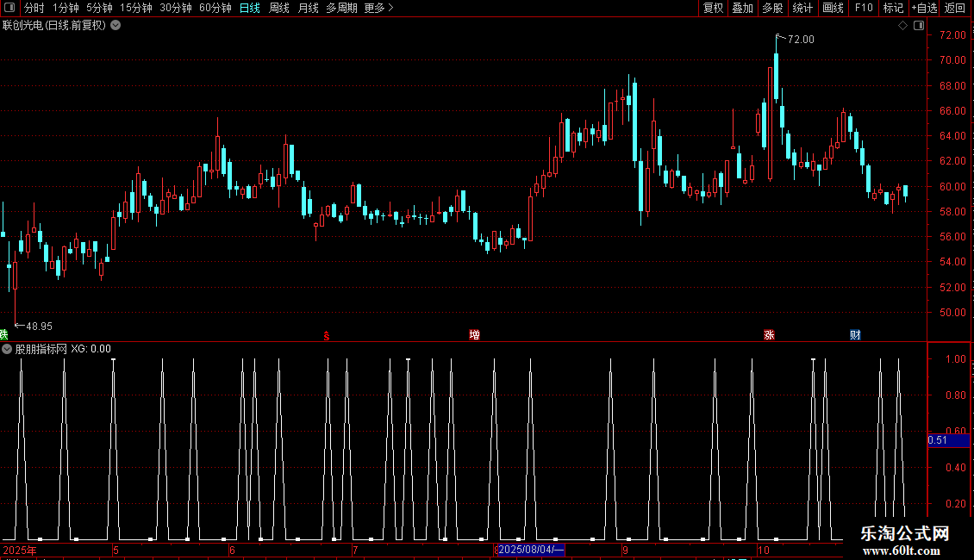
Task: Click the month 6 tick on time axis
Action: click(x=233, y=550)
